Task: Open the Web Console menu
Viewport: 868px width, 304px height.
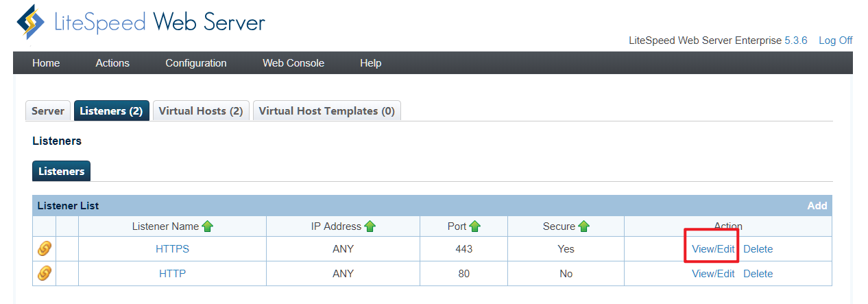Action: [293, 63]
